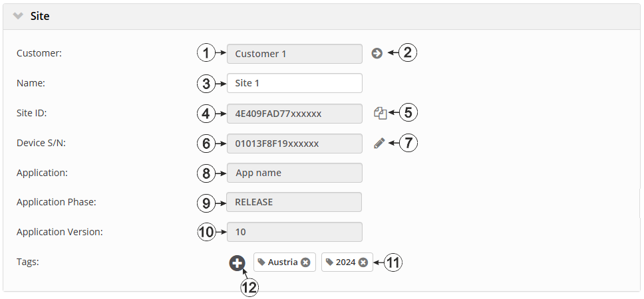Screen dimensions: 644x299
Task: Click the 2024 tag label
Action: (x=346, y=262)
